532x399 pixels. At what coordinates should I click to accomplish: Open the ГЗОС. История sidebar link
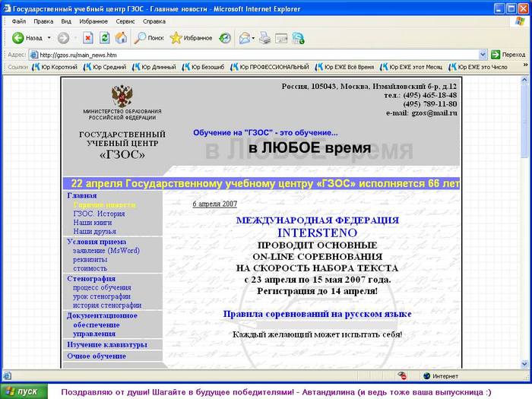click(x=99, y=214)
